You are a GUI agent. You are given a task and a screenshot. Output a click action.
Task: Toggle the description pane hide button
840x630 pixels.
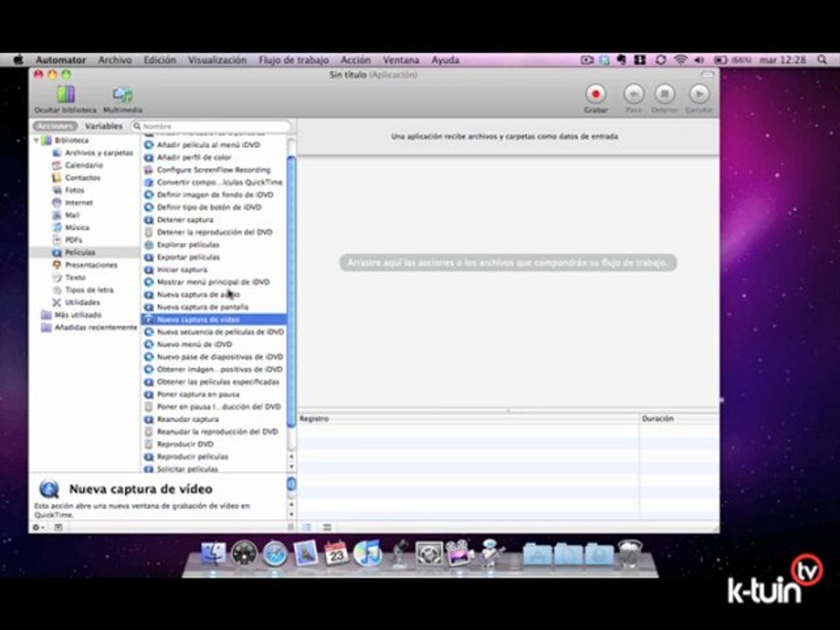click(x=59, y=527)
